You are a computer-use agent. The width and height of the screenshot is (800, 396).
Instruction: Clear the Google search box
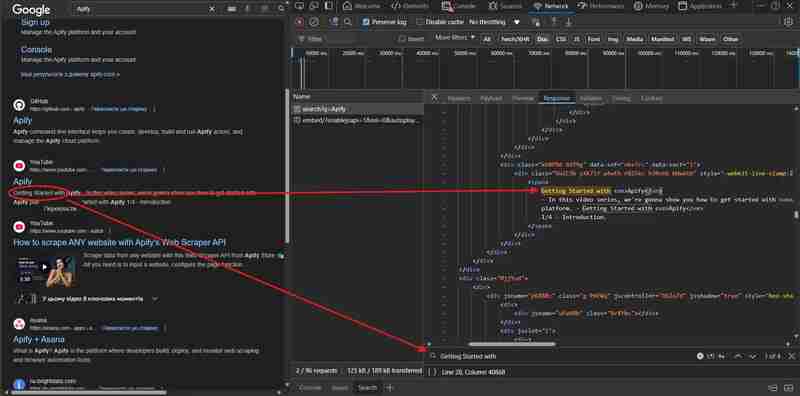pyautogui.click(x=212, y=9)
